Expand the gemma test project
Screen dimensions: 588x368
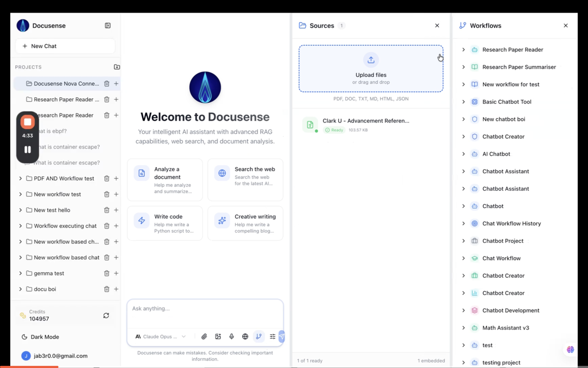click(x=20, y=273)
